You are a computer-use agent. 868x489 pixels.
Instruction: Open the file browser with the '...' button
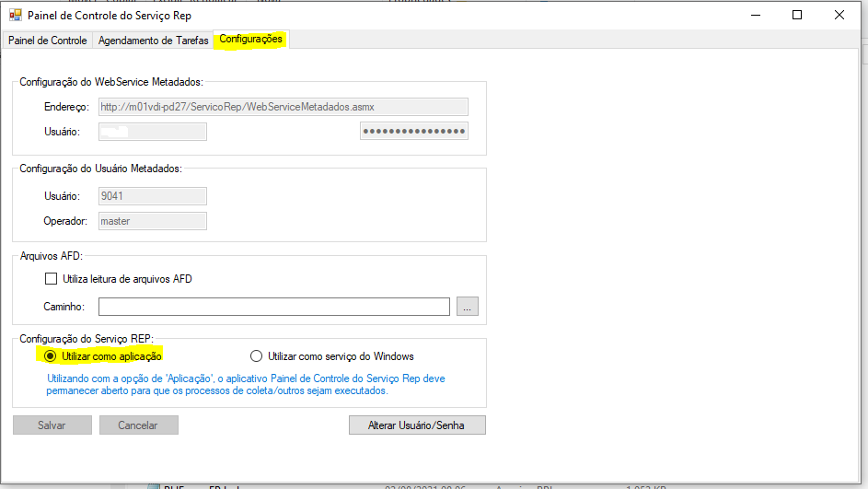pos(468,307)
